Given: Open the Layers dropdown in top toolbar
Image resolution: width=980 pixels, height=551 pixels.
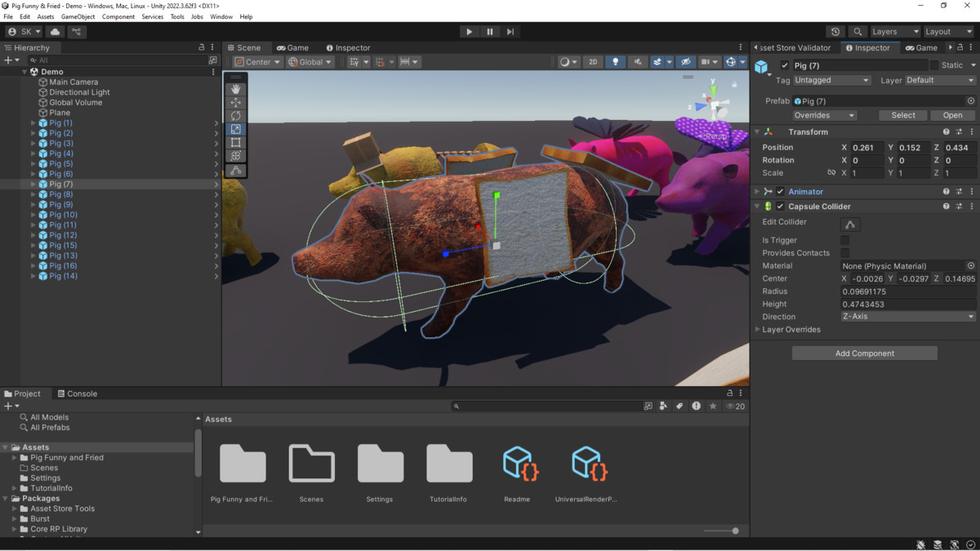Looking at the screenshot, I should pyautogui.click(x=894, y=32).
